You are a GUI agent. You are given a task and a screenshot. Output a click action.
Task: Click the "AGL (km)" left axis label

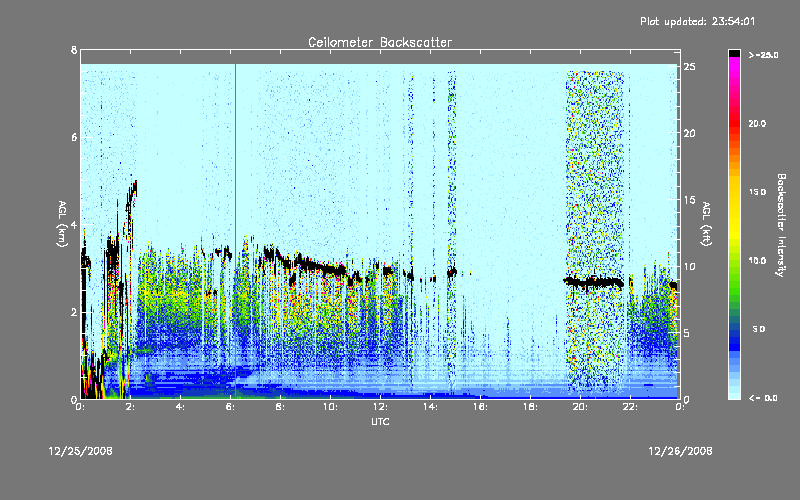[62, 224]
